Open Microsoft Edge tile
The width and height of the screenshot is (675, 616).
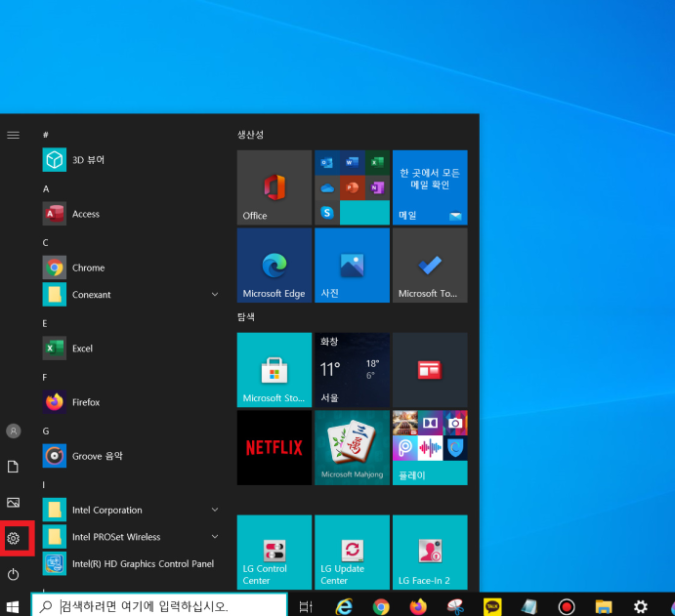pos(274,266)
